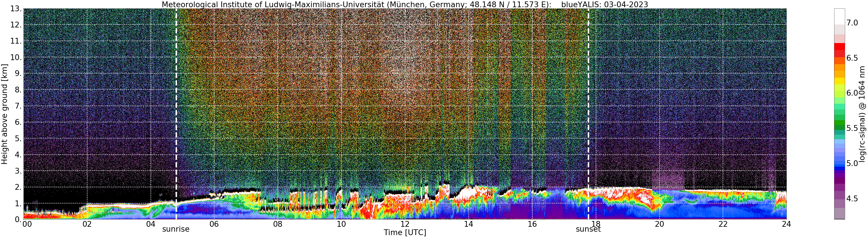868x238 pixels.
Task: Click the '22' time tick label
Action: [x=723, y=224]
